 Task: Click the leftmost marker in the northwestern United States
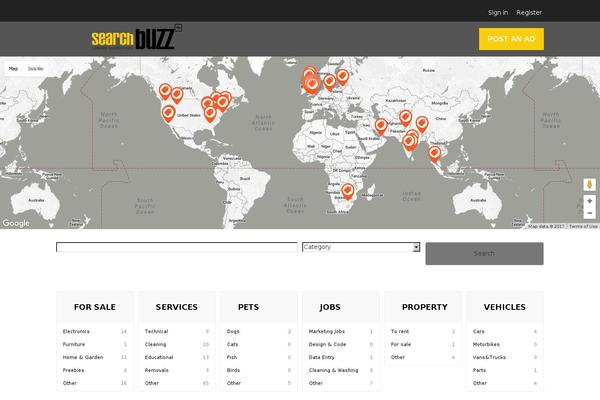click(165, 91)
